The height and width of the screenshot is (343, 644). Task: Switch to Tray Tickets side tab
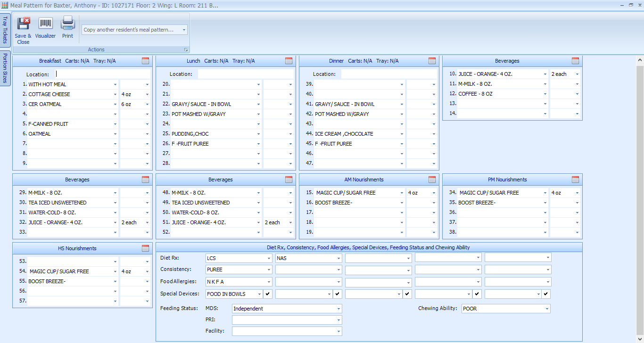click(5, 30)
